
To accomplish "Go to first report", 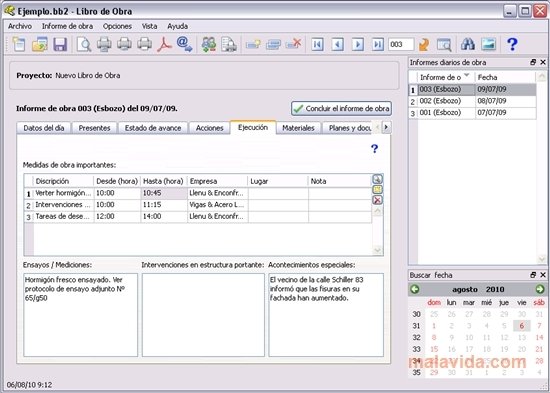I will tap(317, 45).
